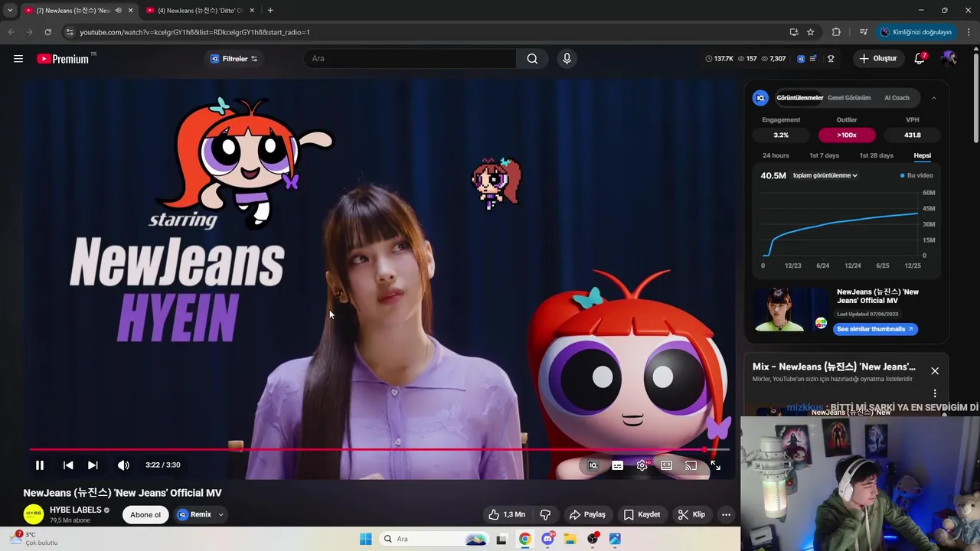Open the vidIQ Filtreler filters button
Screen dimensions: 980x551
234,59
